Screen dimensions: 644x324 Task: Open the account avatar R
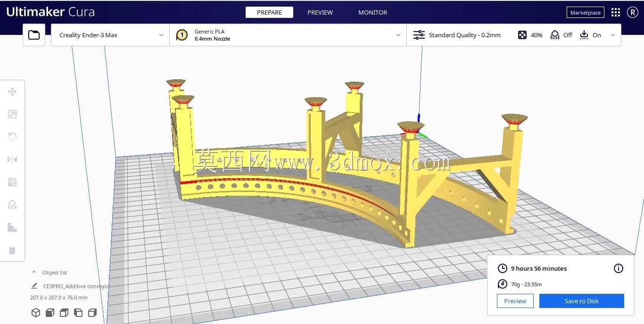point(633,13)
